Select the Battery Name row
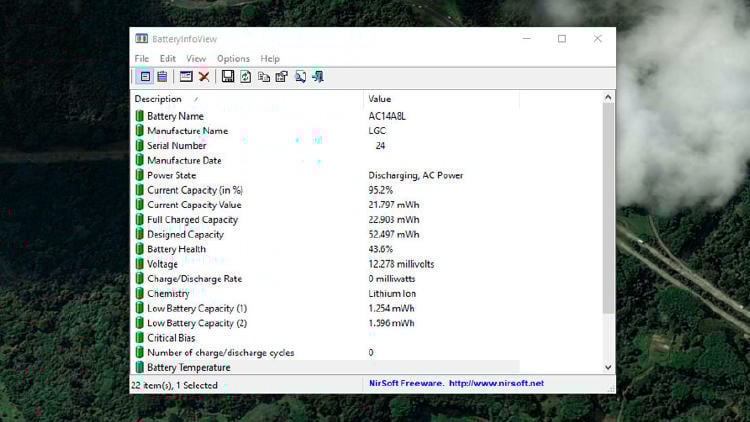This screenshot has width=750, height=422. point(325,116)
